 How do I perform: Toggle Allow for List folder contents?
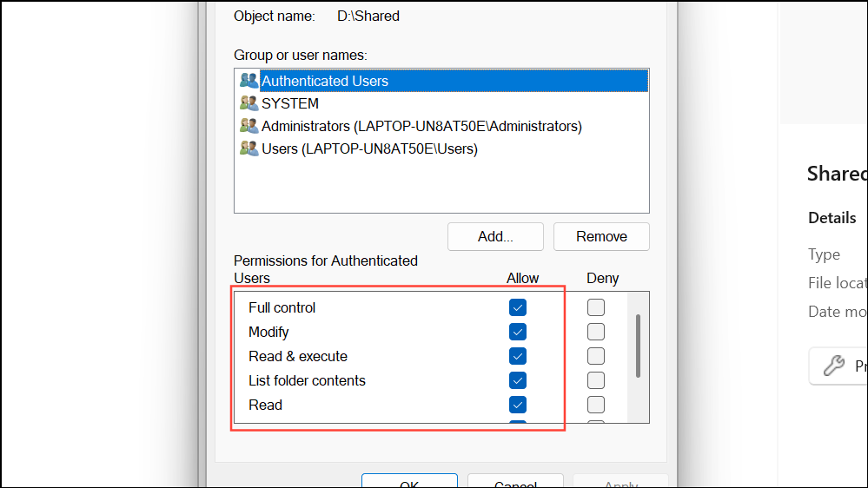(x=518, y=380)
